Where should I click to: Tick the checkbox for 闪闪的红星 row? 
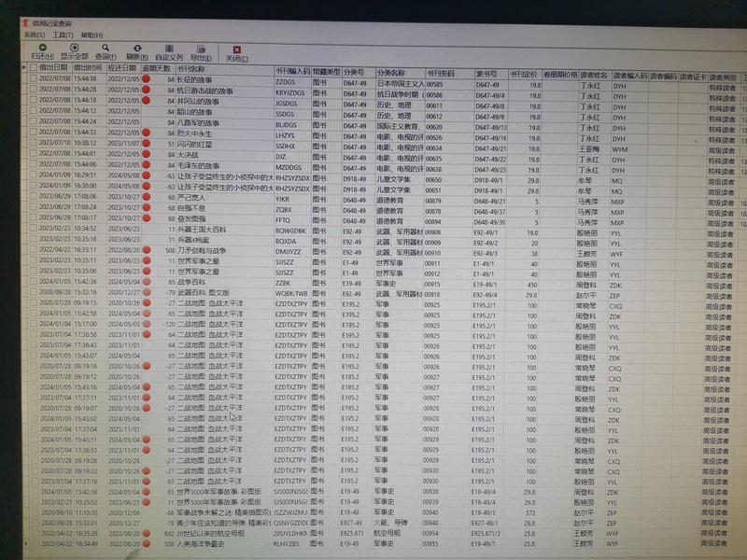tap(34, 143)
